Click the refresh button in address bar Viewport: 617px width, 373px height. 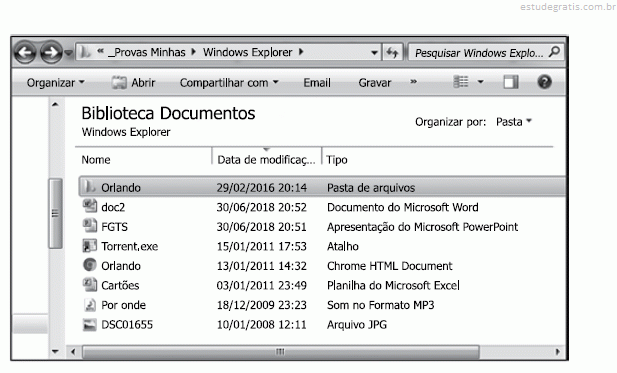[392, 52]
